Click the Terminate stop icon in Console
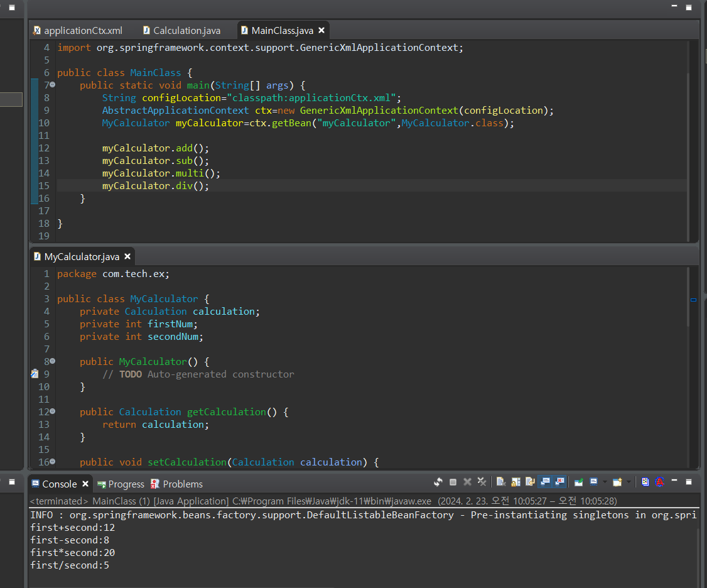Viewport: 707px width, 588px height. (x=453, y=482)
